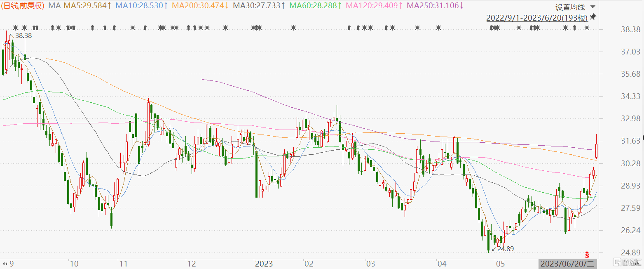644x269 pixels.
Task: Click the 05 month label on the time axis
Action: coord(500,263)
